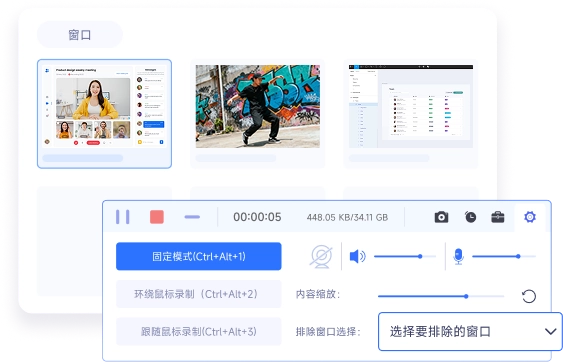Open the scheduled recording clock icon
The width and height of the screenshot is (563, 362).
(470, 217)
